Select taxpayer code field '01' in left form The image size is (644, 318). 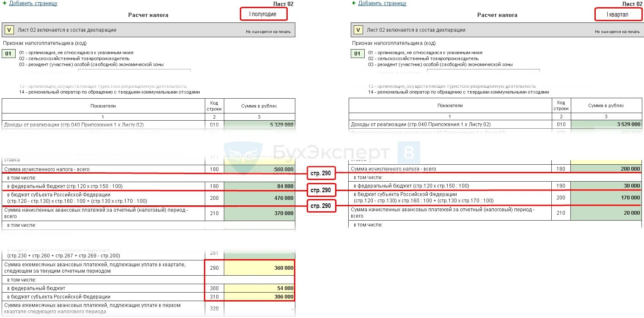coord(8,54)
